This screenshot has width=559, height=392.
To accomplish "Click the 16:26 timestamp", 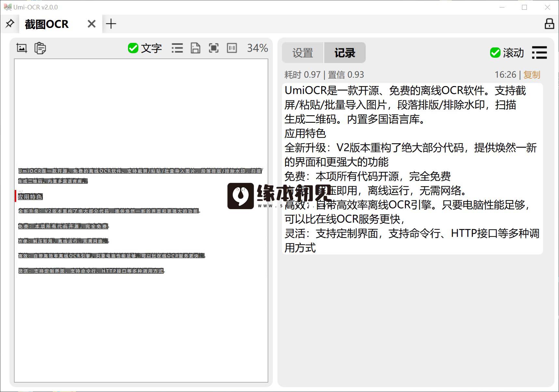I will [x=505, y=75].
